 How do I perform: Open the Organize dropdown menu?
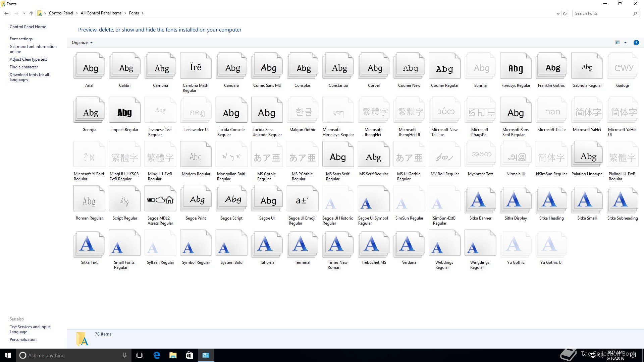tap(82, 43)
